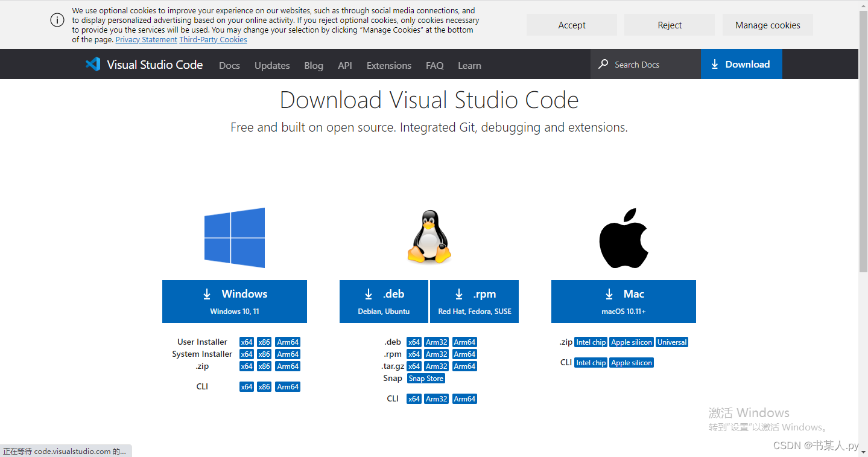Select Windows .zip Arm64 download
This screenshot has height=457, width=868.
point(288,366)
